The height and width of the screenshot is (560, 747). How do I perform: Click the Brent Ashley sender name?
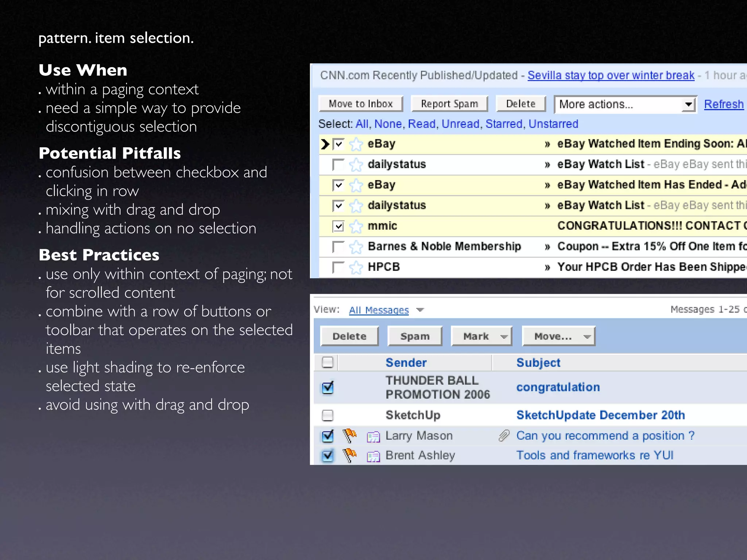[420, 455]
